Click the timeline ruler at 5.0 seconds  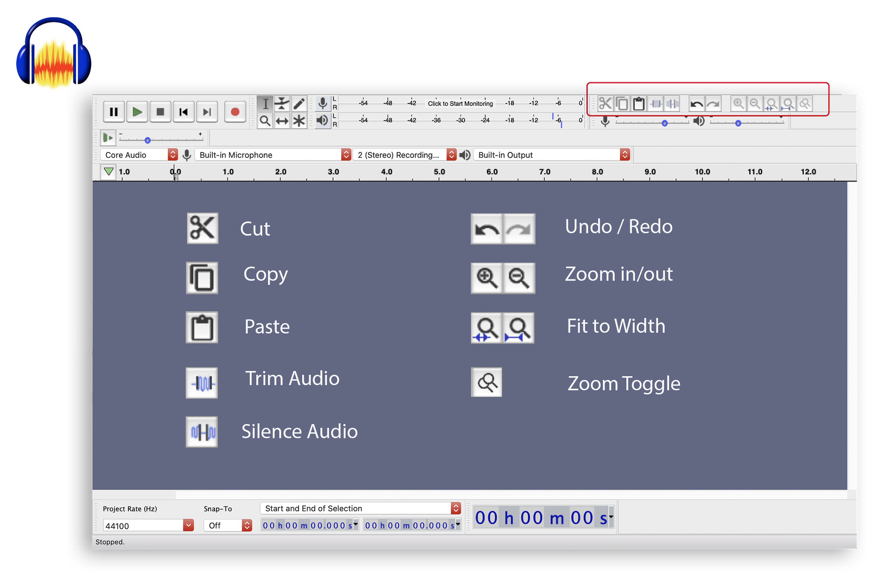pyautogui.click(x=440, y=172)
